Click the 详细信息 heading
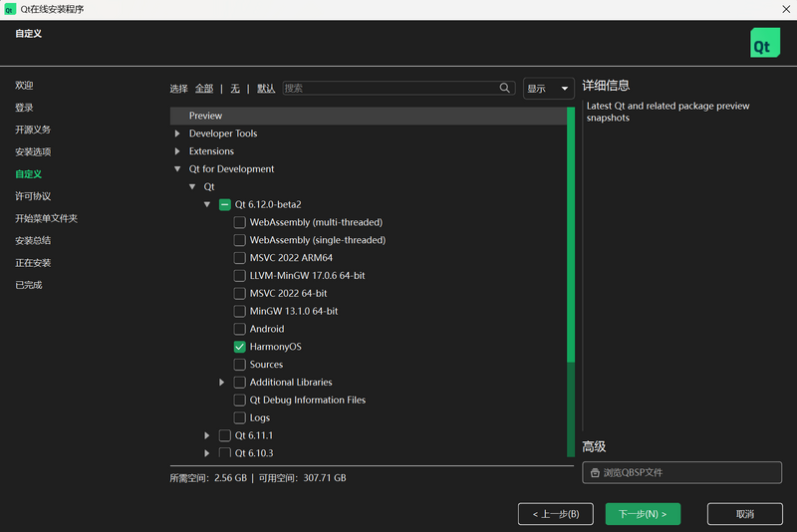The image size is (797, 532). pyautogui.click(x=606, y=86)
